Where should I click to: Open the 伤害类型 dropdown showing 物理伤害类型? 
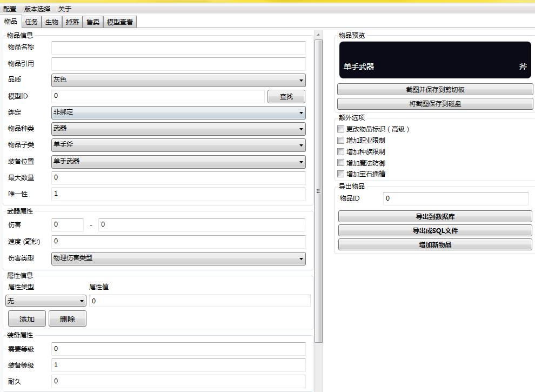178,258
